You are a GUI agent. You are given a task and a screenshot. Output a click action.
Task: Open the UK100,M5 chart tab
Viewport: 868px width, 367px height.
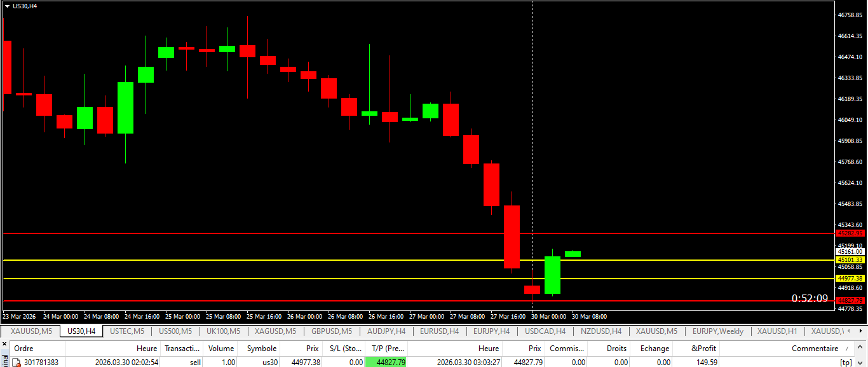[223, 331]
